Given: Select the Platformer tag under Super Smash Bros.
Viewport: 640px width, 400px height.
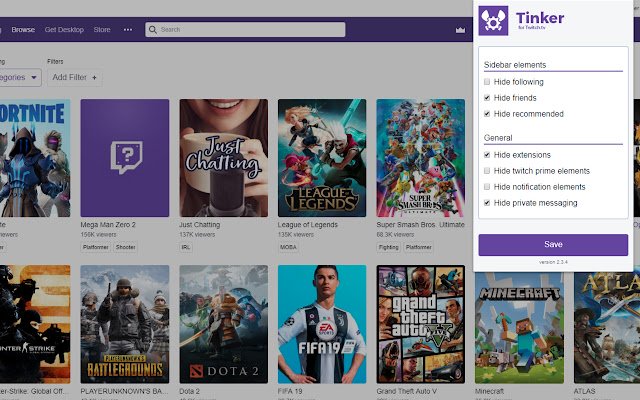Looking at the screenshot, I should click(x=419, y=247).
